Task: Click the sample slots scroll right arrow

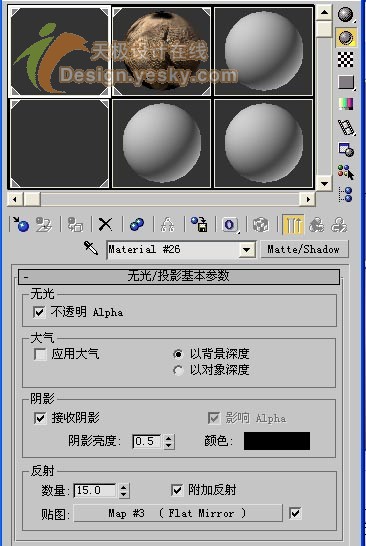Action: [308, 200]
